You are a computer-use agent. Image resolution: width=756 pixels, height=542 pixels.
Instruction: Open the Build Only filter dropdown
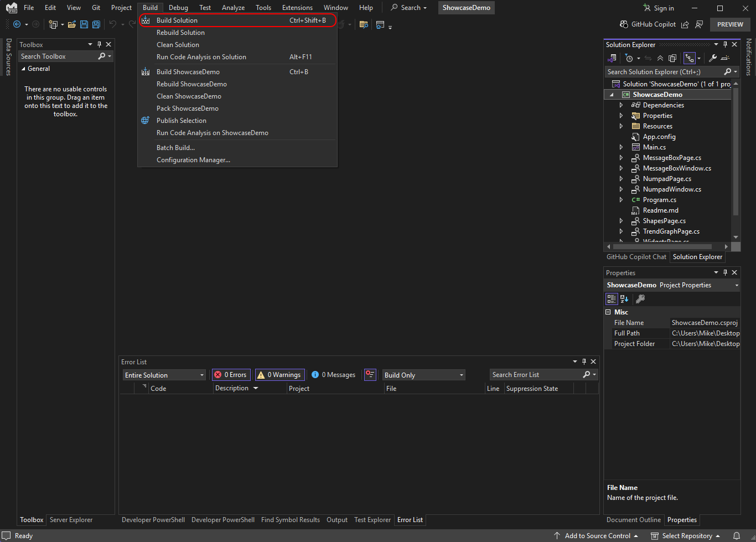click(423, 375)
